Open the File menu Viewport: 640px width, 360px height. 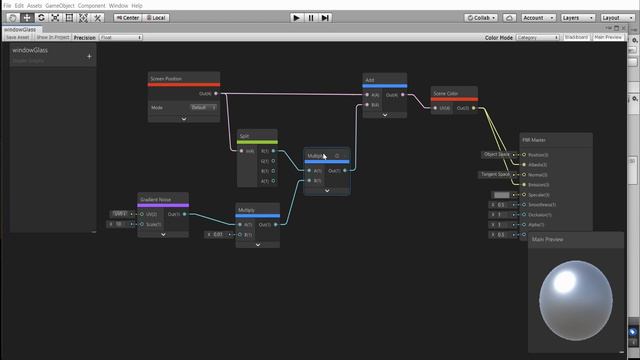(x=7, y=5)
